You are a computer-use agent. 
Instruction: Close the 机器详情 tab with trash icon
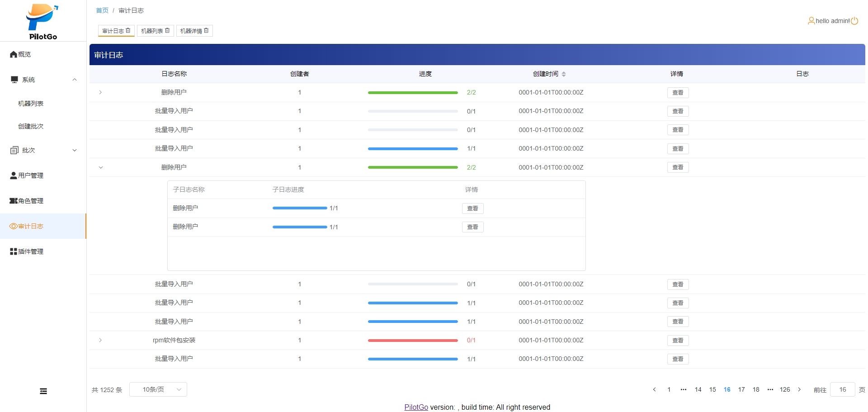(x=206, y=30)
